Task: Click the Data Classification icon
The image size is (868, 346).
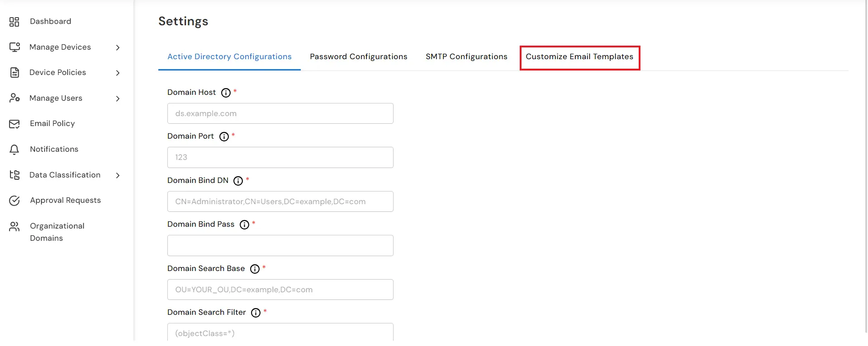Action: [14, 175]
